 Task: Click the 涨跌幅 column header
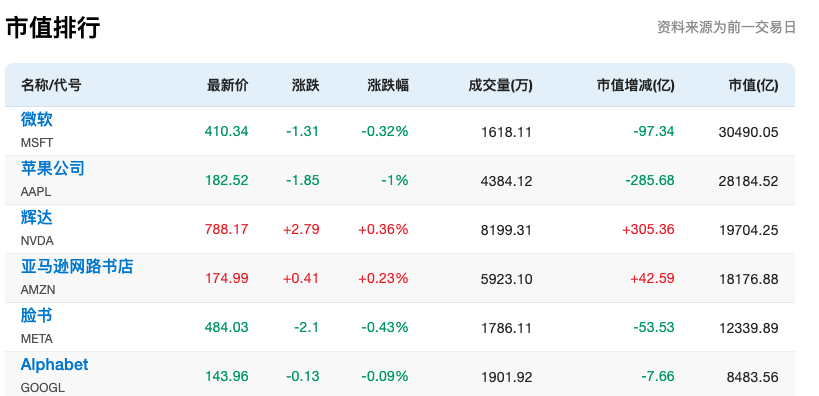388,85
